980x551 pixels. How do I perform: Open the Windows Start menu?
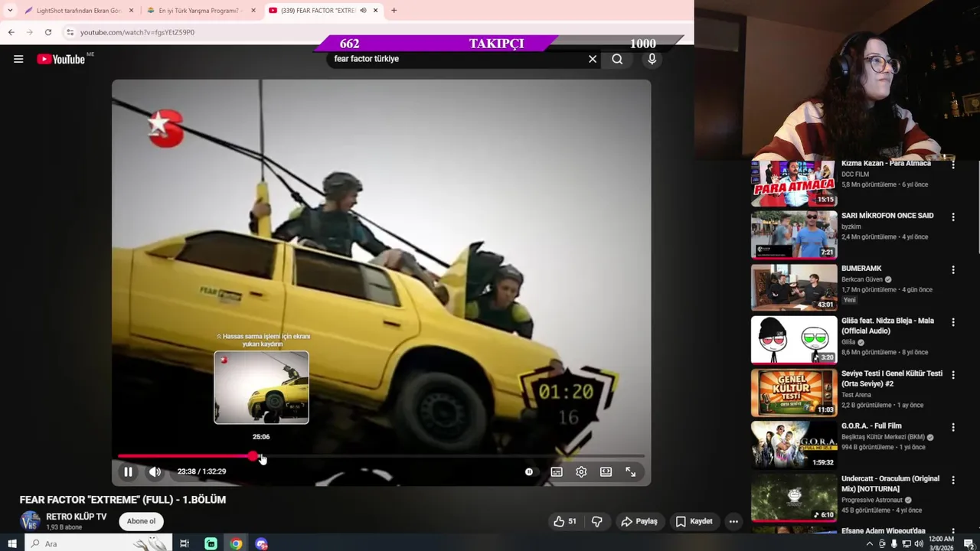pos(12,543)
